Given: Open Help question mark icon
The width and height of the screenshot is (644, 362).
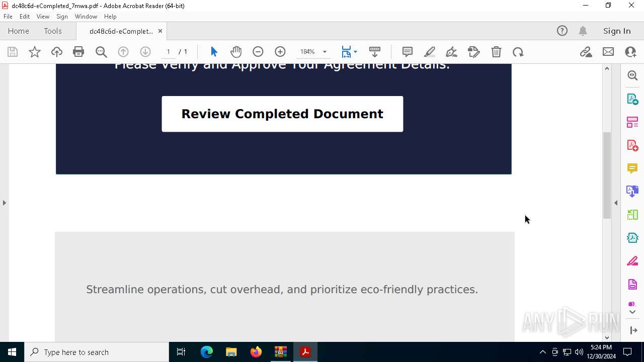Looking at the screenshot, I should [562, 31].
